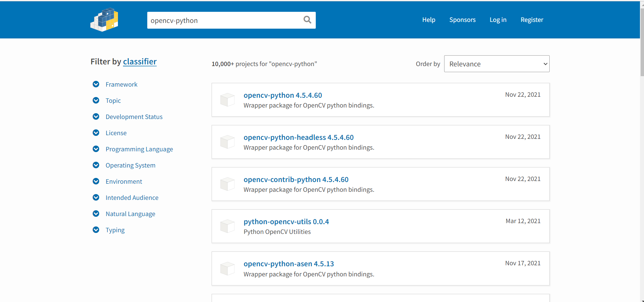Screen dimensions: 644x302
Task: Expand the Intended Audience chevron
Action: (x=96, y=197)
